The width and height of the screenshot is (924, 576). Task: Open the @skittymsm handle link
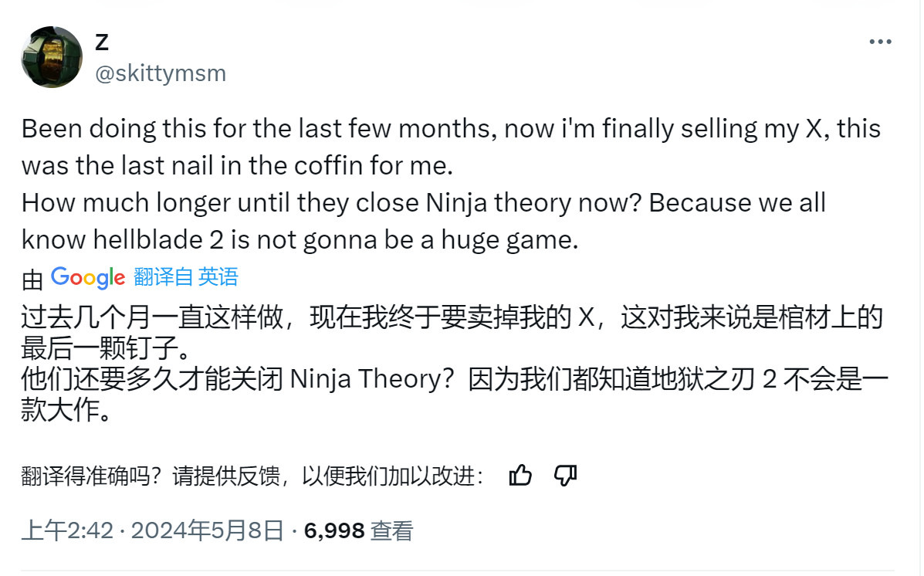pos(160,73)
